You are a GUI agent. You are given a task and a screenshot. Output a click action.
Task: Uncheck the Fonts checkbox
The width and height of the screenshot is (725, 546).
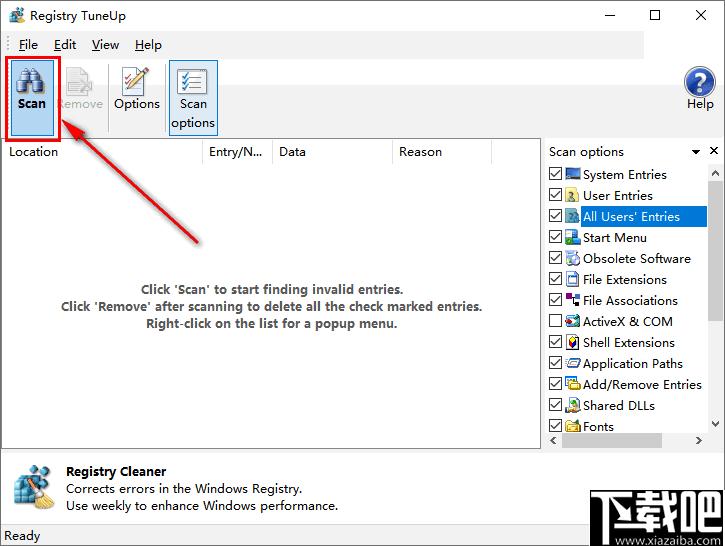click(555, 425)
